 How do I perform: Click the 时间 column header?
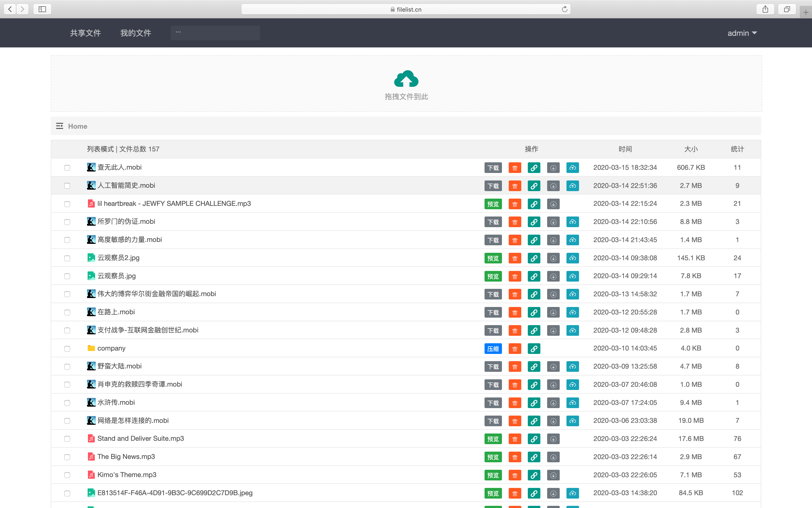point(625,149)
